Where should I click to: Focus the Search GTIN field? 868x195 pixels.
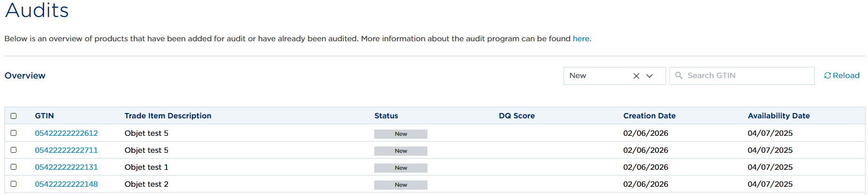pyautogui.click(x=742, y=76)
